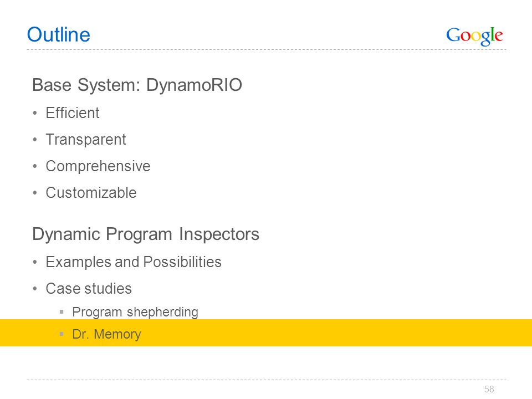This screenshot has height=399, width=532.
Task: Click the square bullet before Dr. Memory
Action: [62, 334]
